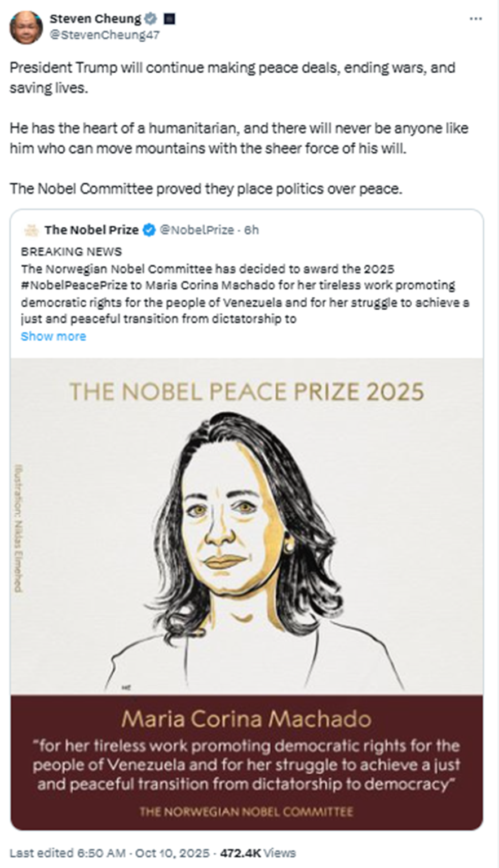Click Steven Cheung's blue verified badge
499x868 pixels.
(150, 19)
